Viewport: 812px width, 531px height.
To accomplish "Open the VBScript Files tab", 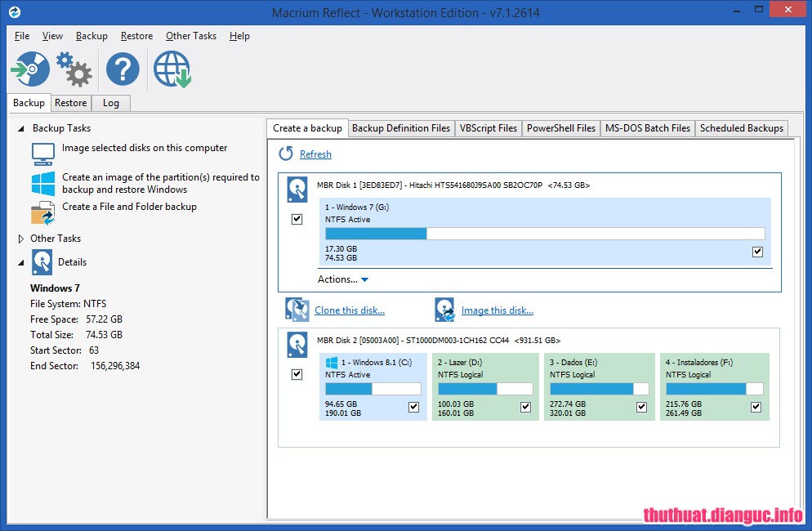I will point(489,128).
